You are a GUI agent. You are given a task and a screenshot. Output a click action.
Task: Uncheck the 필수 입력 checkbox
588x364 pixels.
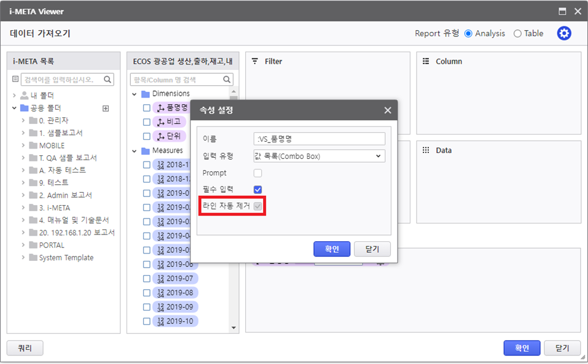coord(258,190)
